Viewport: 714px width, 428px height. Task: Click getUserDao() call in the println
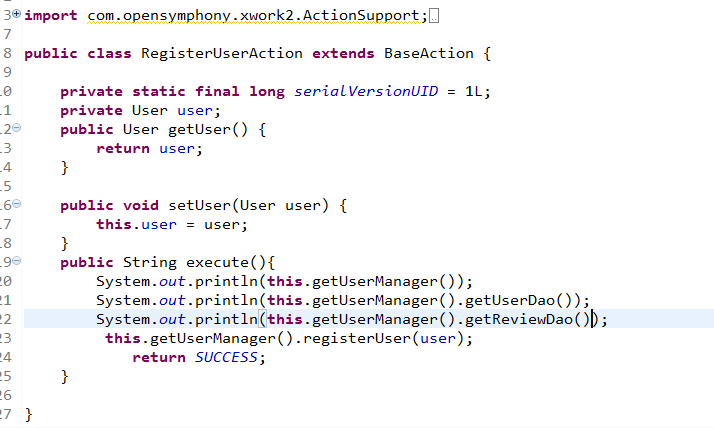pyautogui.click(x=518, y=301)
